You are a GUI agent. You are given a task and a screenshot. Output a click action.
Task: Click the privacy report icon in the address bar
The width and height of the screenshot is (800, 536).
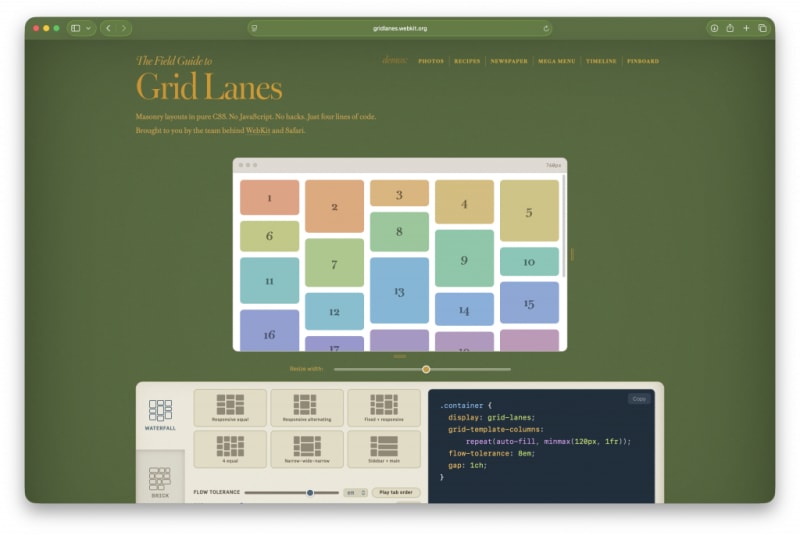[x=254, y=29]
